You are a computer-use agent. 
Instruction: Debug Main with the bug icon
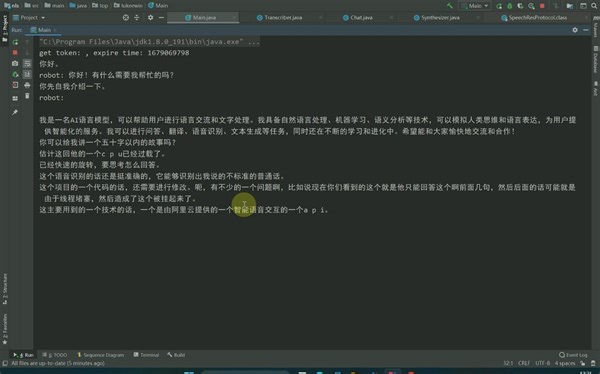[510, 6]
